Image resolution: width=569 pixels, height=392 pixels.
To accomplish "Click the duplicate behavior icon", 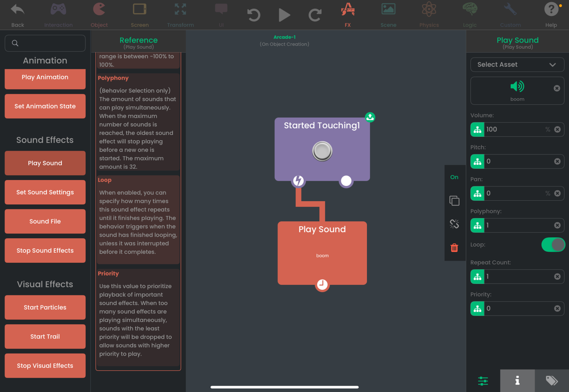I will tap(454, 201).
